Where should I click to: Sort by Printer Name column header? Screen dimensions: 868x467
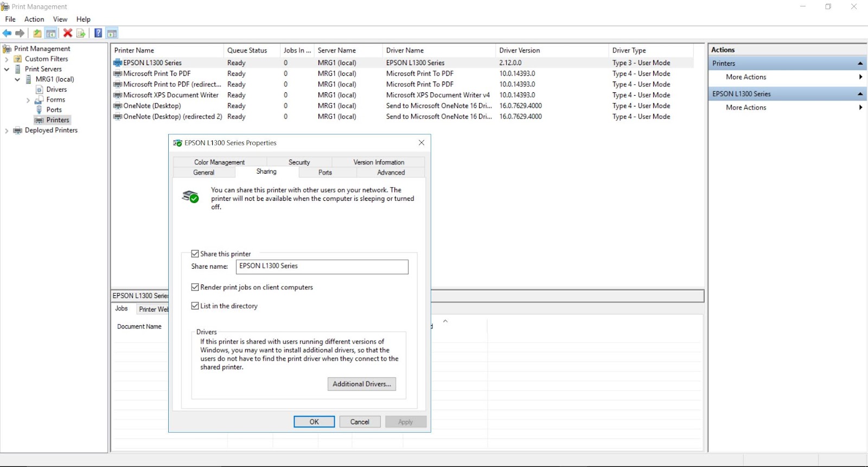point(168,51)
